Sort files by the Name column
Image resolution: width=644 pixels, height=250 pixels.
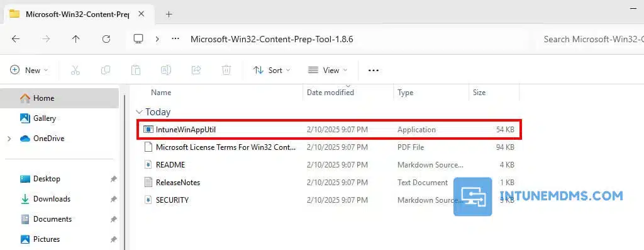tap(161, 93)
